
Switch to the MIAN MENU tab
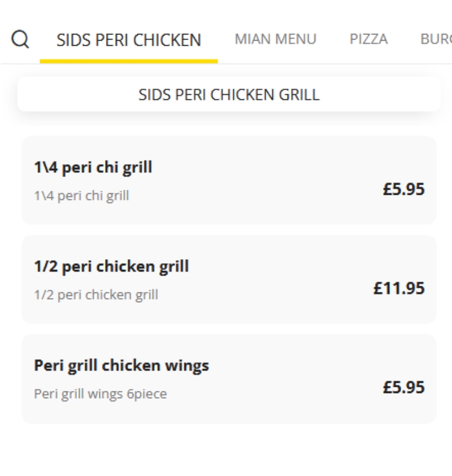[276, 39]
